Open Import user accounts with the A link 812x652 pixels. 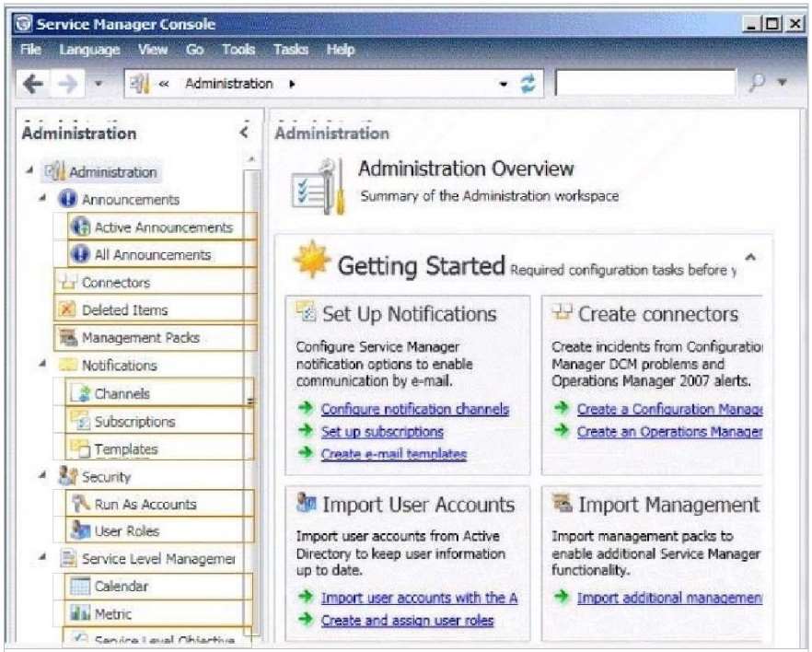[419, 598]
